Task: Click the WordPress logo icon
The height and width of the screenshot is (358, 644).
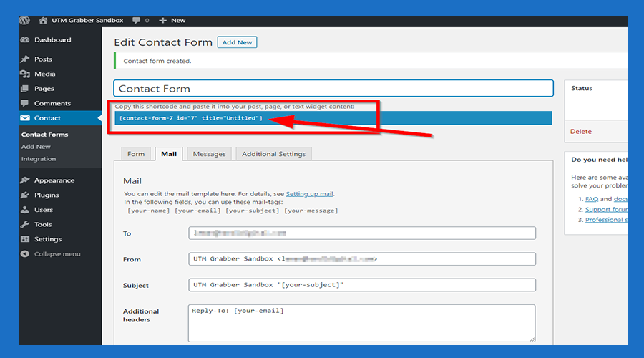Action: point(24,21)
